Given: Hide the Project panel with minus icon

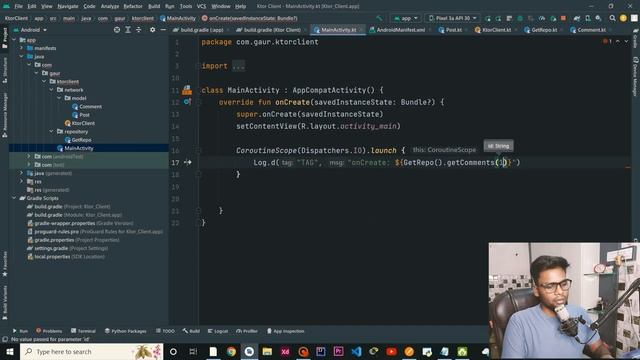Looking at the screenshot, I should pyautogui.click(x=163, y=30).
